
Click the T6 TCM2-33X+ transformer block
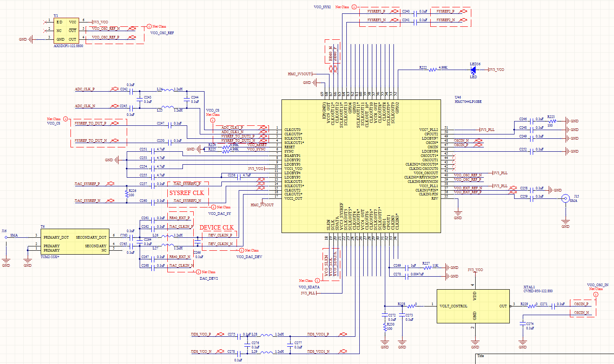tap(75, 242)
